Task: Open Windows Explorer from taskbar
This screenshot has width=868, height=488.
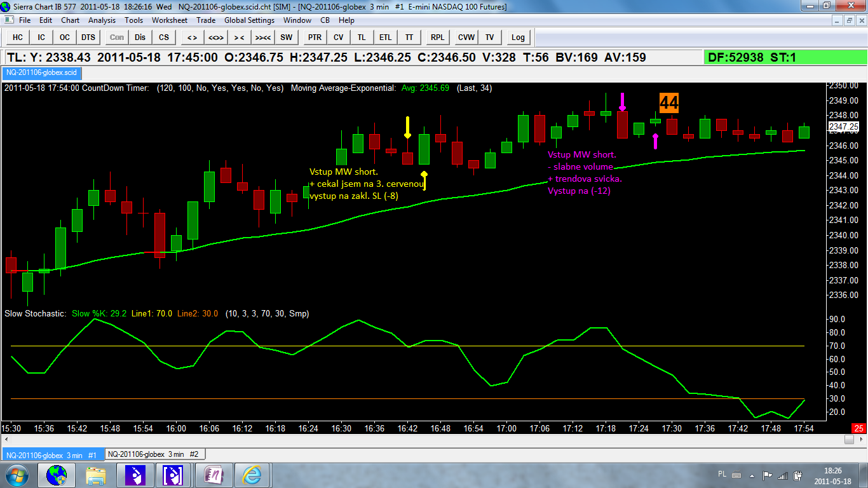Action: tap(96, 475)
